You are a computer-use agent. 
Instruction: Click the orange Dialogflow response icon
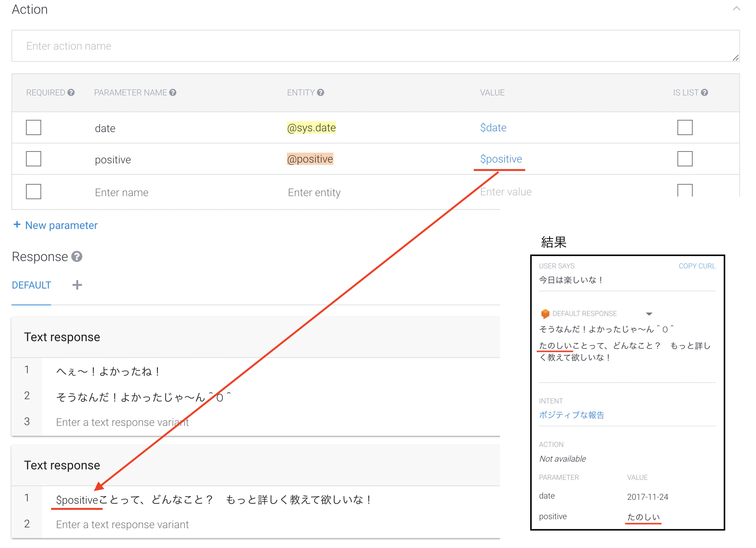click(545, 314)
